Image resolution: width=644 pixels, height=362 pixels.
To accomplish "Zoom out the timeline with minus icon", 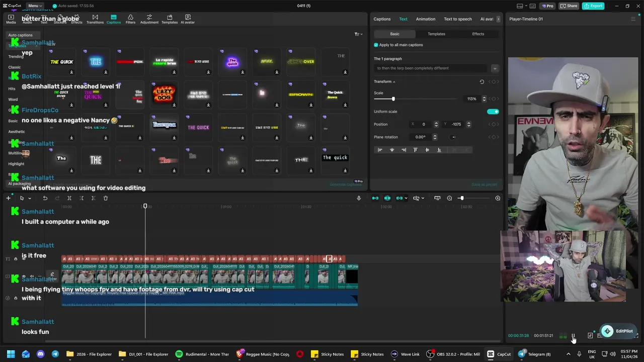I will click(x=449, y=198).
